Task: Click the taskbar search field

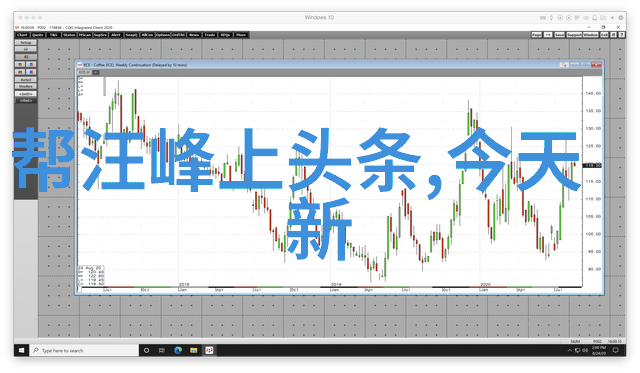Action: point(84,350)
